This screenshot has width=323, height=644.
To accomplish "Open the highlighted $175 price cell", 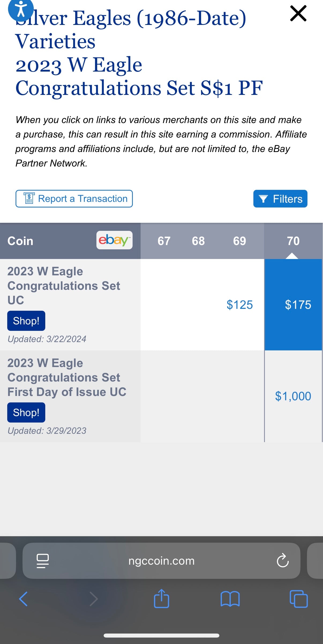I will coord(298,305).
